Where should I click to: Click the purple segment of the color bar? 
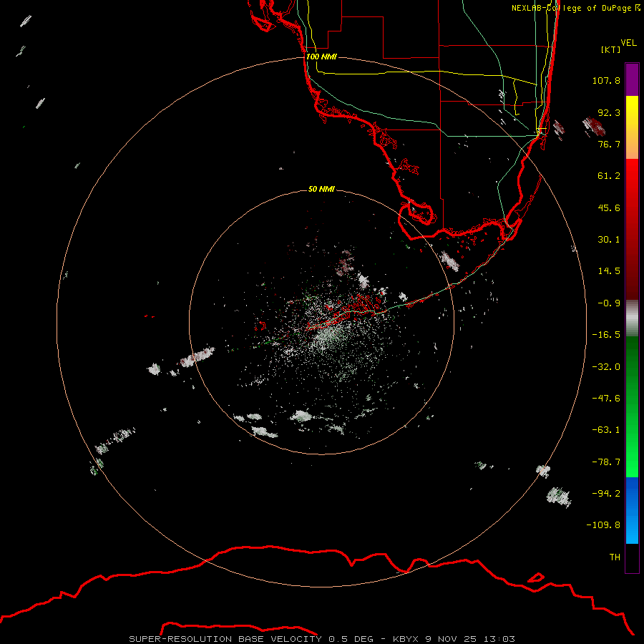pyautogui.click(x=632, y=79)
